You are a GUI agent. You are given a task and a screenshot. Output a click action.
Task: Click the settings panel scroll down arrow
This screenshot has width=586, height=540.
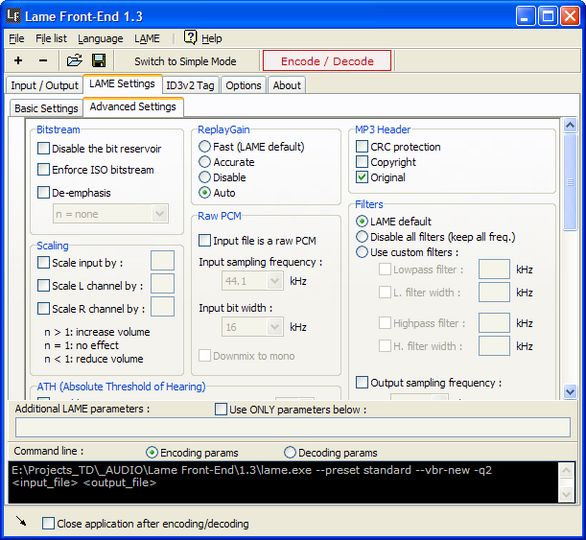[570, 392]
